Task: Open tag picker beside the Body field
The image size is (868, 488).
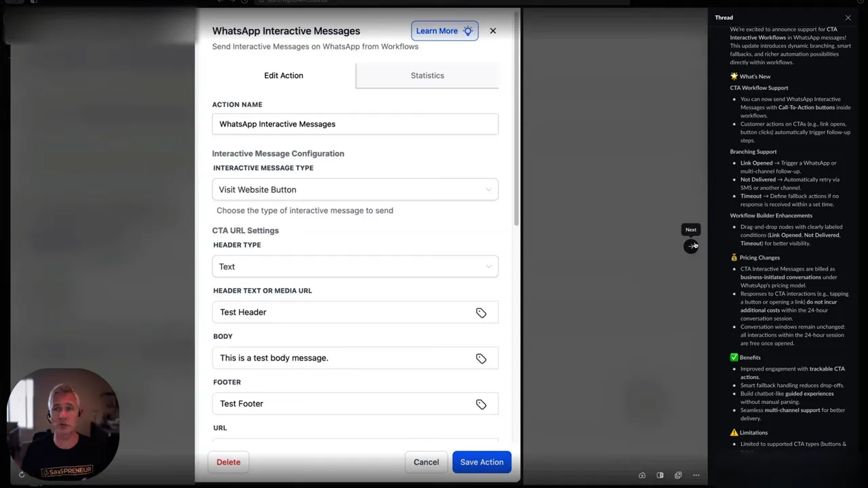Action: click(x=481, y=358)
